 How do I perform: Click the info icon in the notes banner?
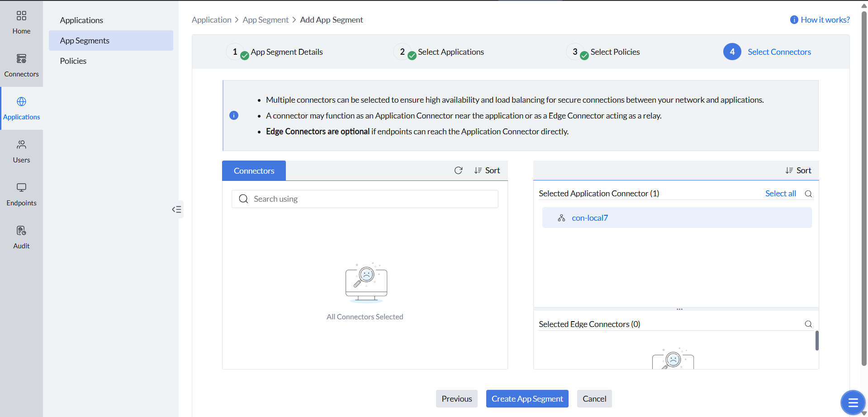(x=234, y=115)
